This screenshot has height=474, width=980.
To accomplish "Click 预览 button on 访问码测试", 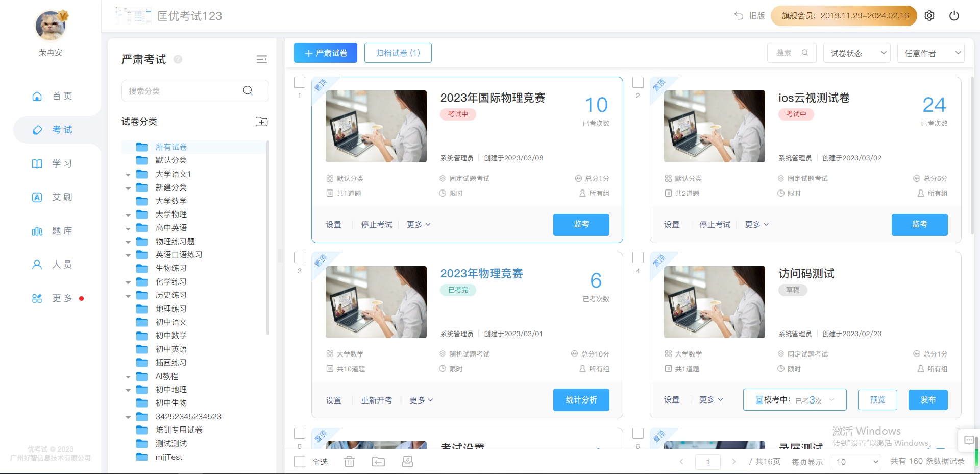I will coord(877,400).
